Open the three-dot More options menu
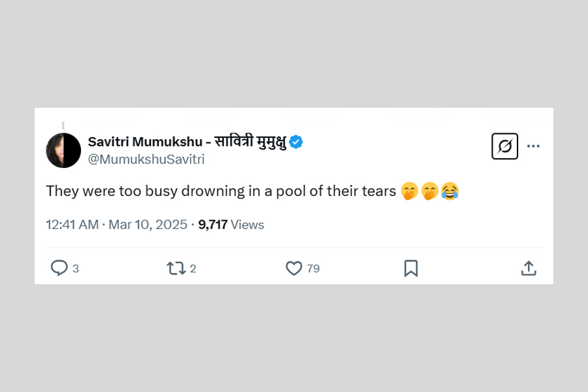This screenshot has width=588, height=392. pos(533,146)
